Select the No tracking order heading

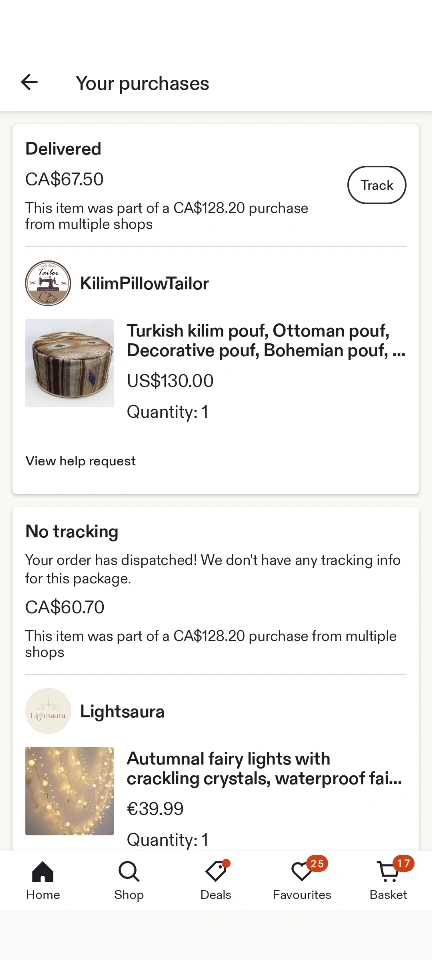point(72,531)
